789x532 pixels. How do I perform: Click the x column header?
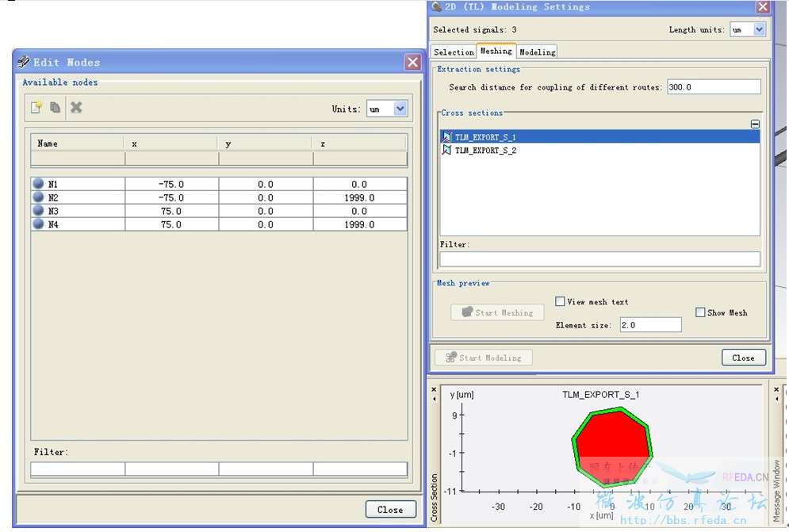coord(171,144)
